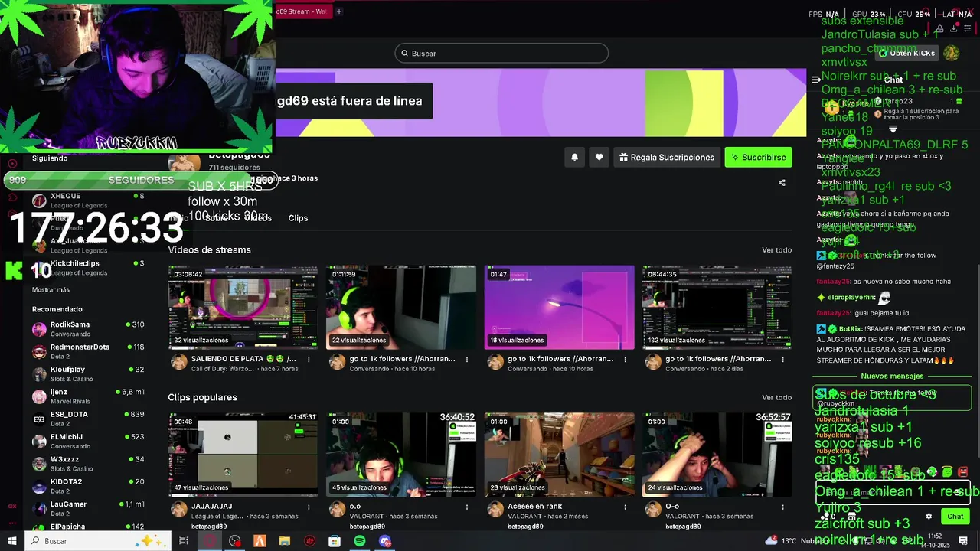
Task: Play the o.o VALORANT clip thumbnail
Action: point(401,455)
